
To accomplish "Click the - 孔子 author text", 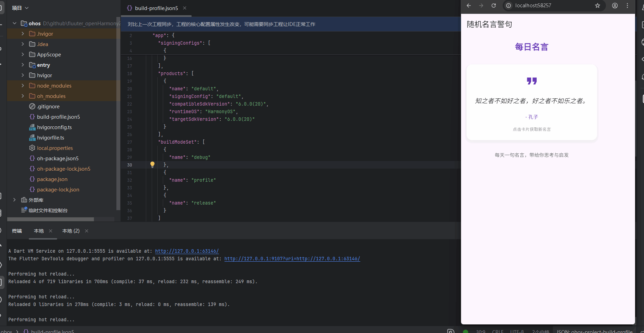I will tap(532, 117).
